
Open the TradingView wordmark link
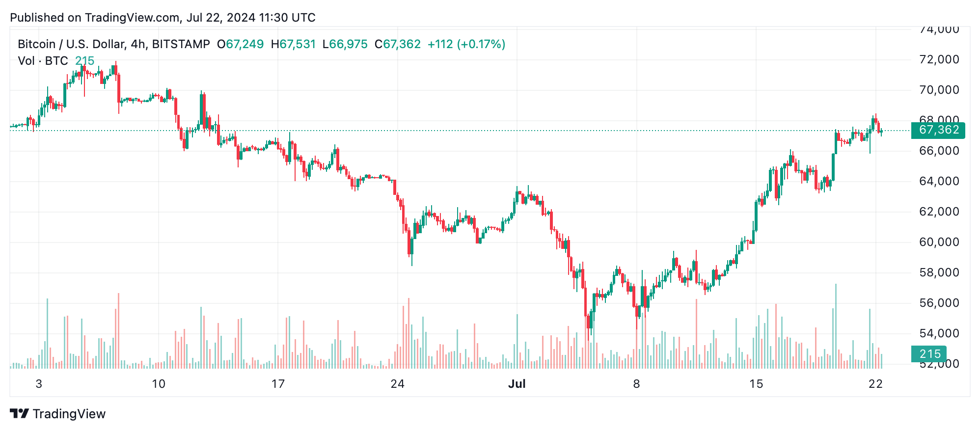tap(69, 414)
